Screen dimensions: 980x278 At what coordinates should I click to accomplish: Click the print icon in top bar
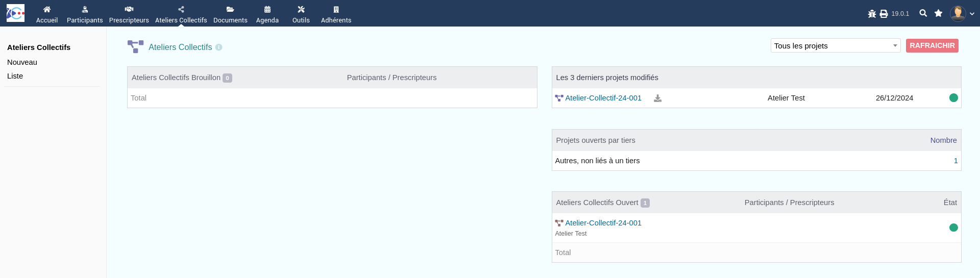[884, 14]
